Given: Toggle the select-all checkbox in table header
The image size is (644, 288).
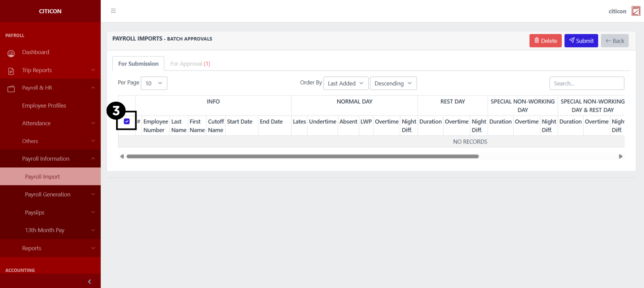Looking at the screenshot, I should click(127, 121).
